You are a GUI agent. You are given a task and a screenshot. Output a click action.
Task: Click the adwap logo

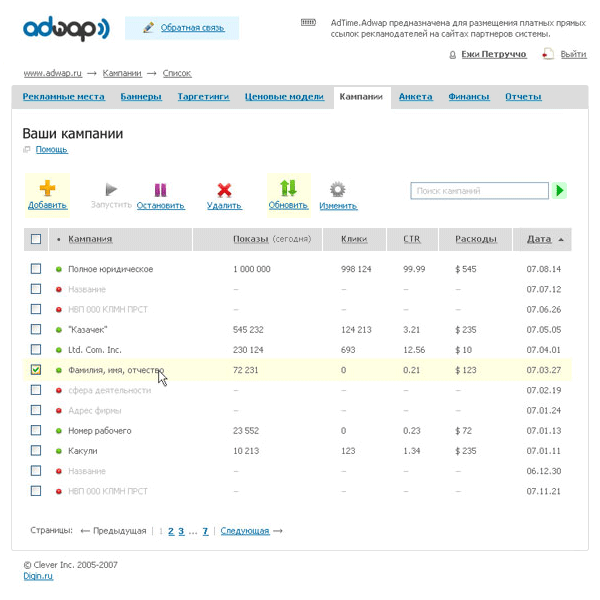click(x=66, y=28)
